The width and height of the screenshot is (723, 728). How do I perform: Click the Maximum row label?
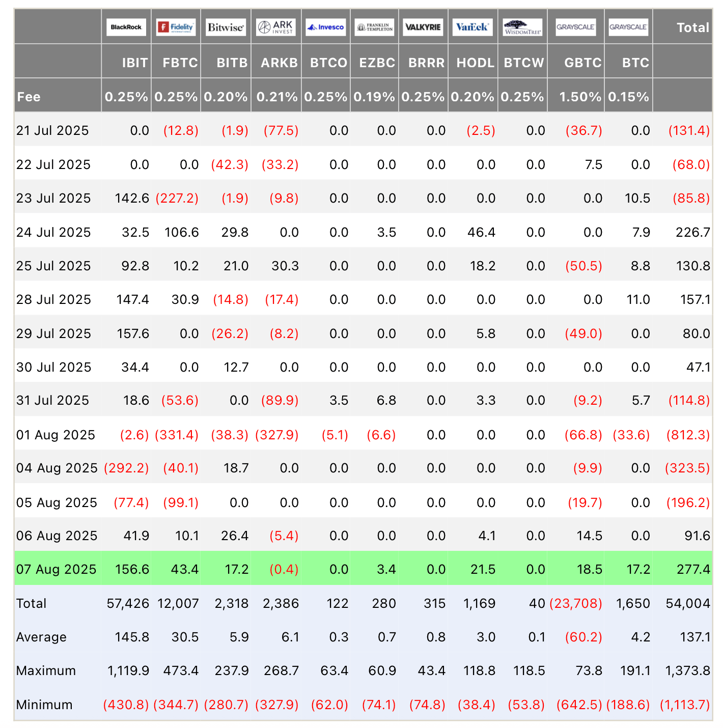tap(46, 670)
